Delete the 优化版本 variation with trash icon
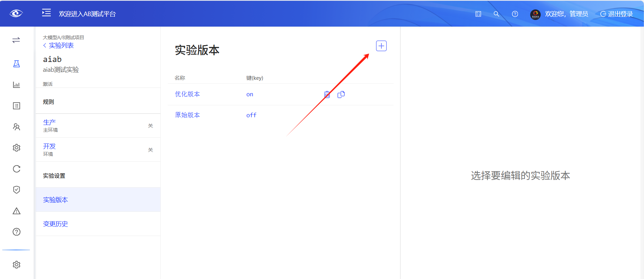644x279 pixels. point(327,95)
